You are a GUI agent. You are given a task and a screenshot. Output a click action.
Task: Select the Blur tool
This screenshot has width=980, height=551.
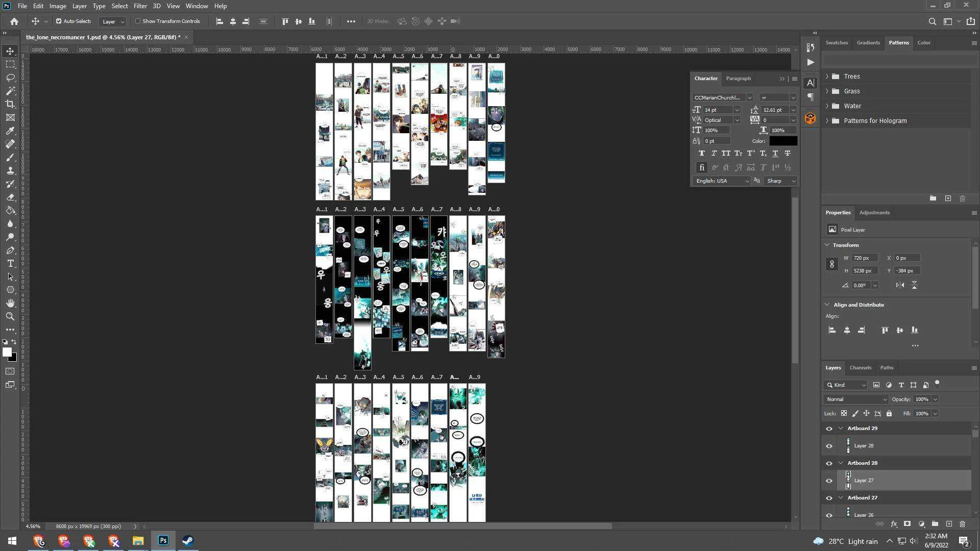pyautogui.click(x=10, y=223)
